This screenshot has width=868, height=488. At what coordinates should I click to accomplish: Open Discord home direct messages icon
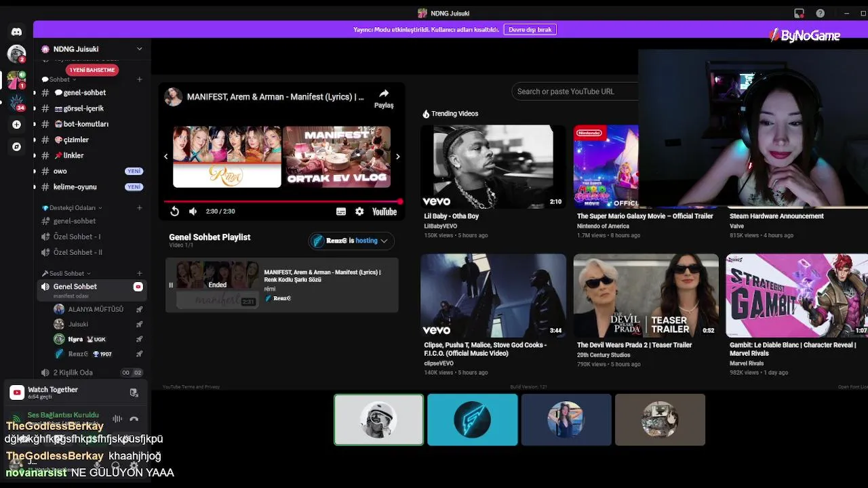pos(16,32)
